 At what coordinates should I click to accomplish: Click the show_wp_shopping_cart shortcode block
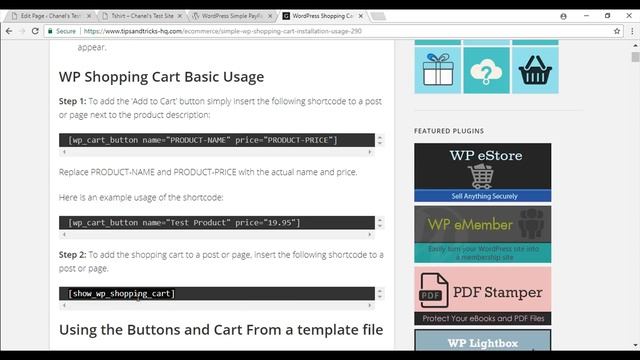point(217,293)
